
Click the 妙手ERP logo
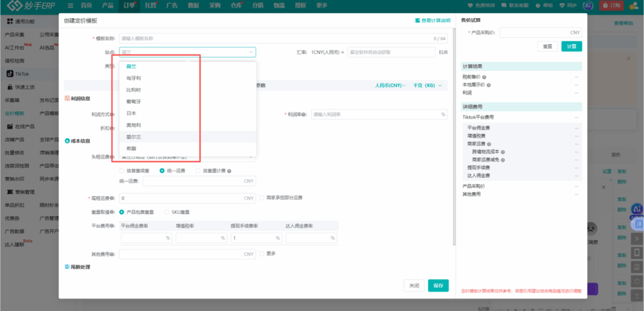[x=31, y=6]
